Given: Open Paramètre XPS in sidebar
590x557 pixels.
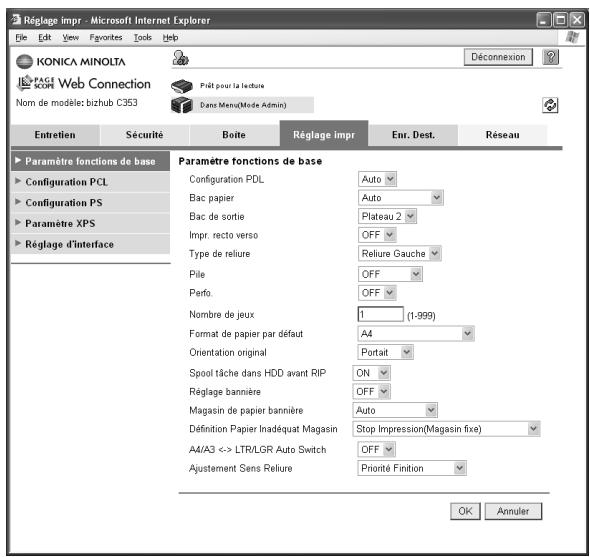Looking at the screenshot, I should pos(90,224).
